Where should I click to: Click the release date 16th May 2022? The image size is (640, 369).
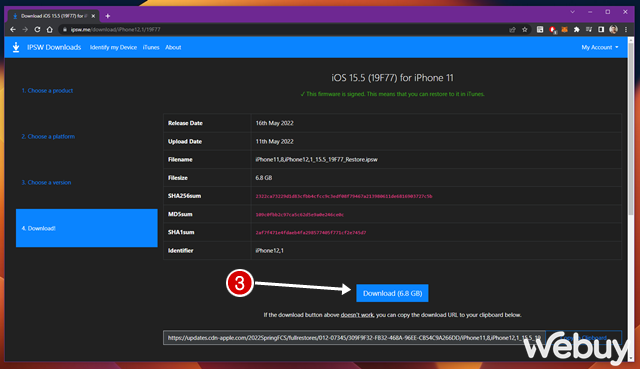274,123
